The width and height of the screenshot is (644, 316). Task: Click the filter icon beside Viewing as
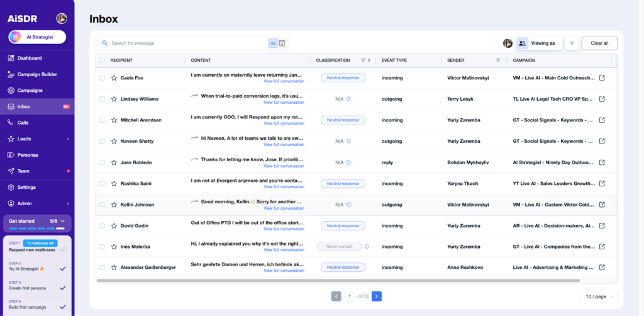click(x=572, y=43)
